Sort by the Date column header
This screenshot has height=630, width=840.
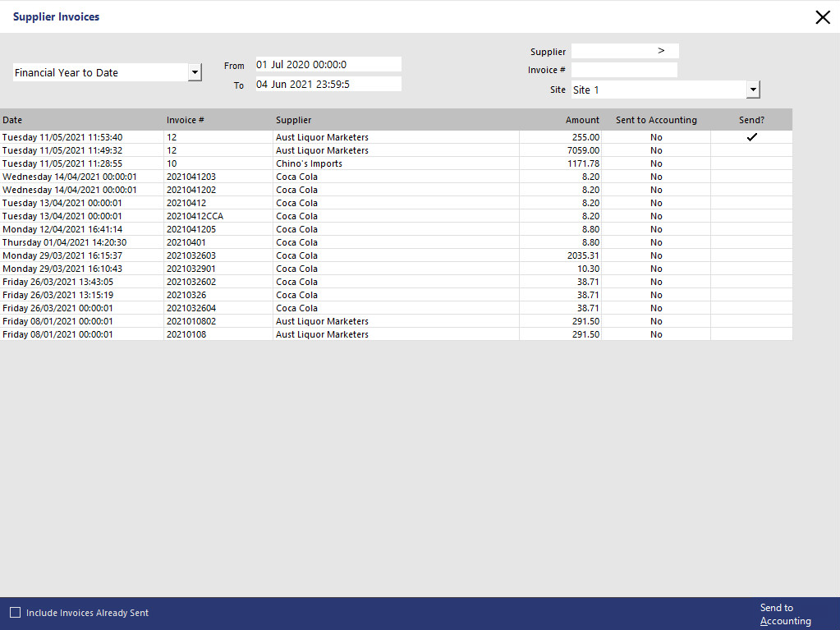[82, 119]
